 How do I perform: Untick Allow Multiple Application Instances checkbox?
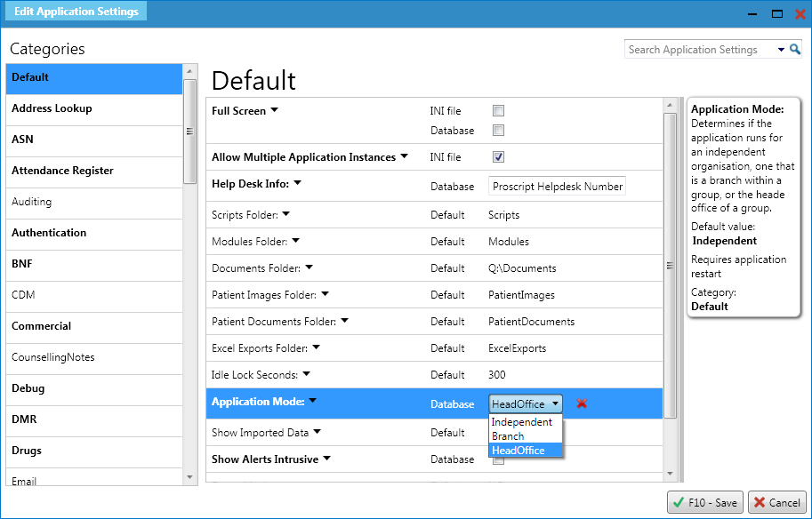click(x=498, y=156)
